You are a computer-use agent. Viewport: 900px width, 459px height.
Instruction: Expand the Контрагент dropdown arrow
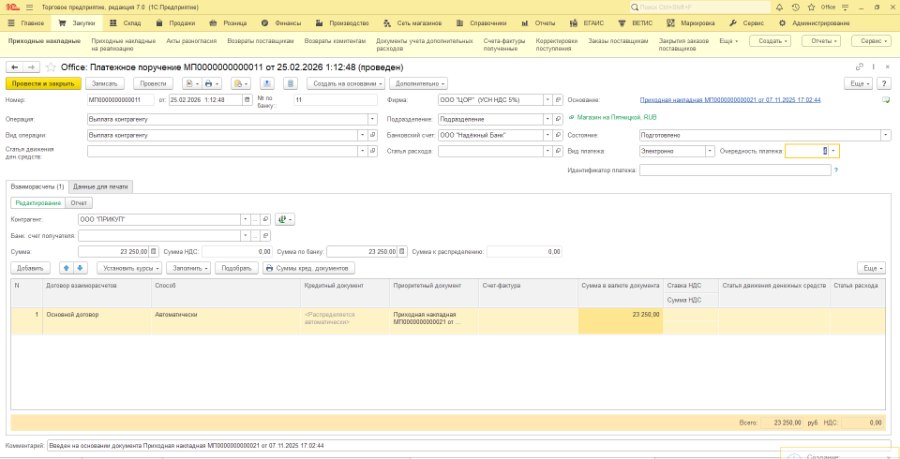246,220
